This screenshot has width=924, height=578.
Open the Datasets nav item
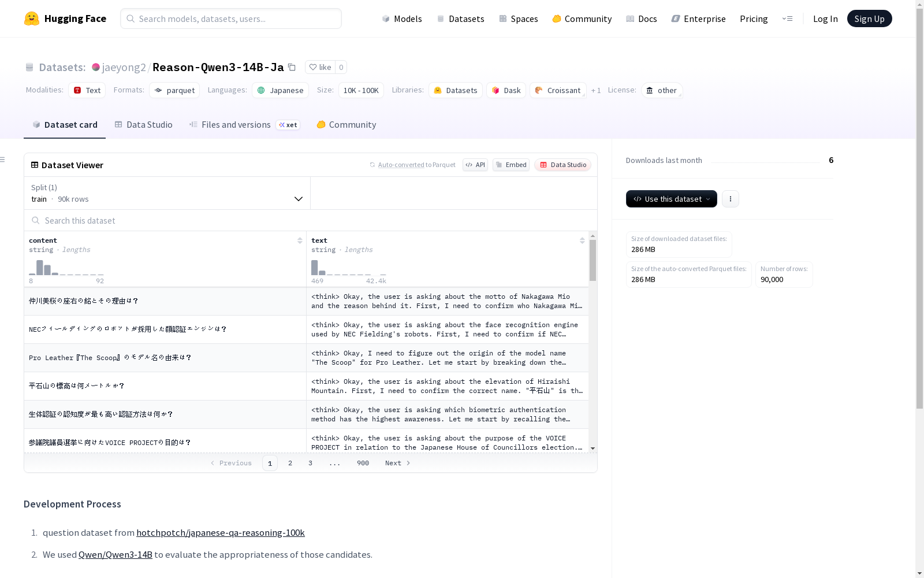460,18
